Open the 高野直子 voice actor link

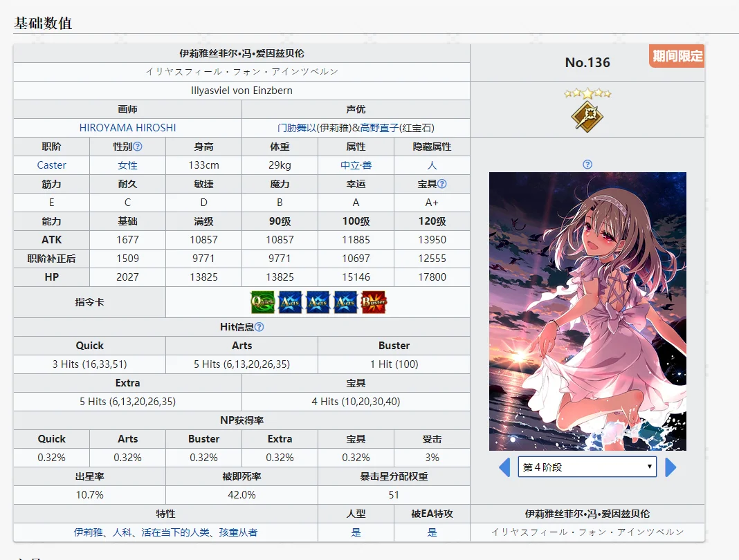pos(379,128)
